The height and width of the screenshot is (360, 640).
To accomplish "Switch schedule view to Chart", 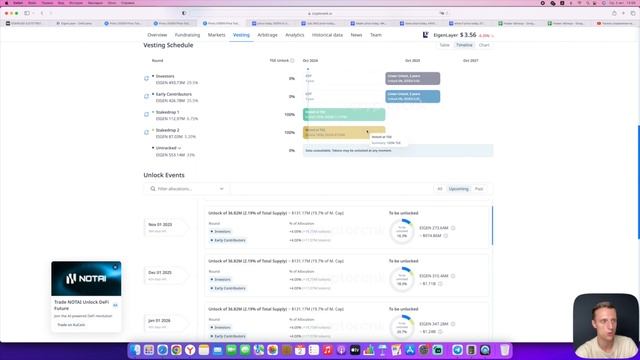I will point(484,45).
